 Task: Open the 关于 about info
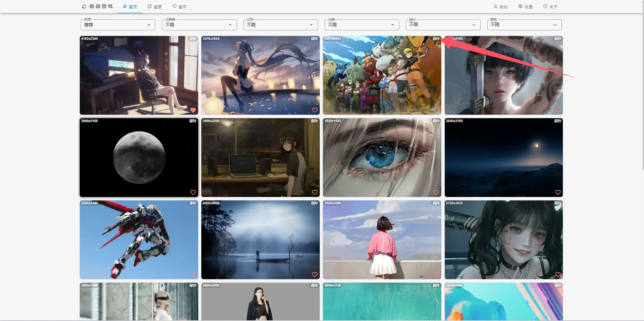coord(550,7)
